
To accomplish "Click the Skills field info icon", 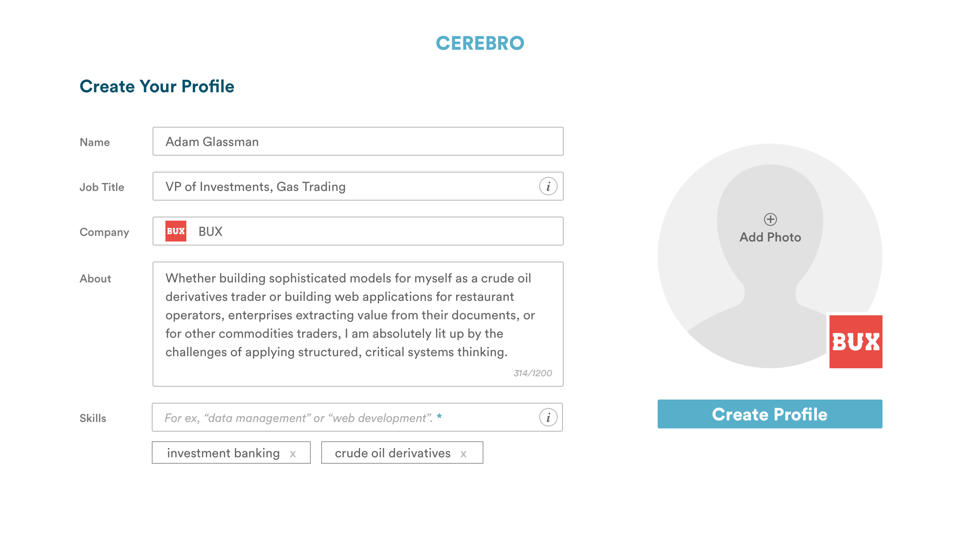I will point(548,418).
